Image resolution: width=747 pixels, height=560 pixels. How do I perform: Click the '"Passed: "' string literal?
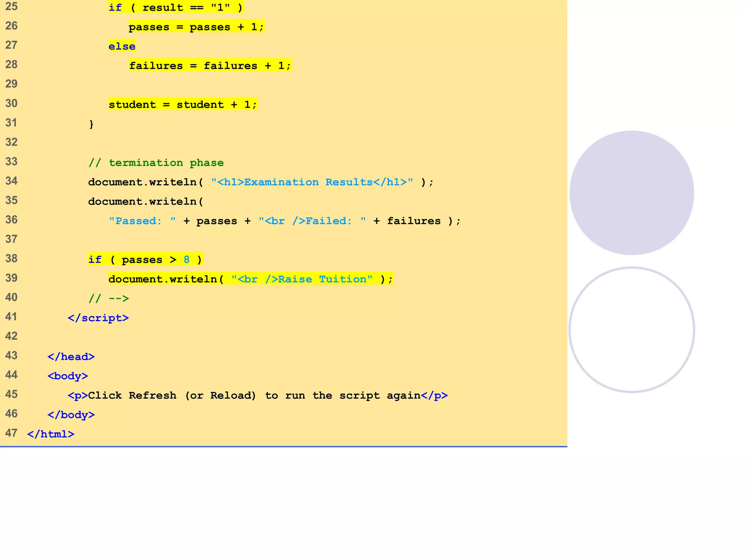(142, 221)
